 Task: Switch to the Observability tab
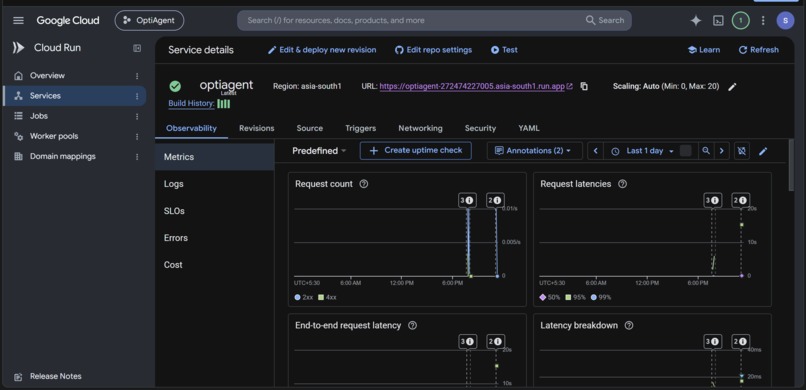tap(191, 128)
